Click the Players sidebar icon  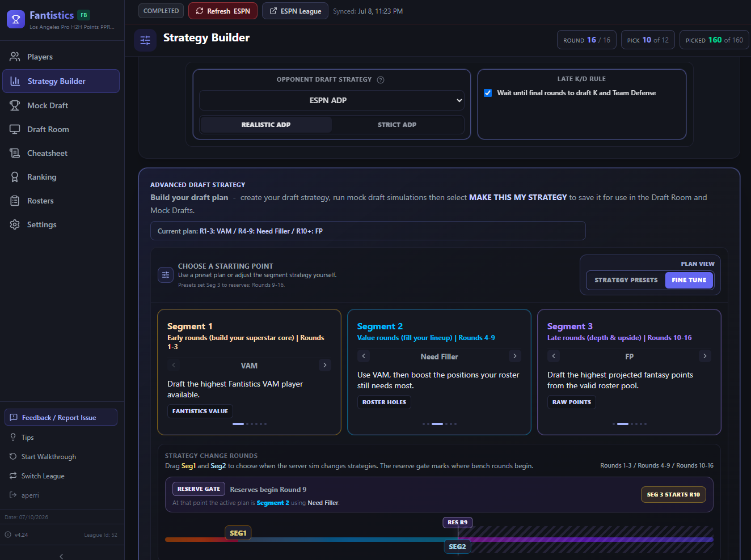coord(15,57)
